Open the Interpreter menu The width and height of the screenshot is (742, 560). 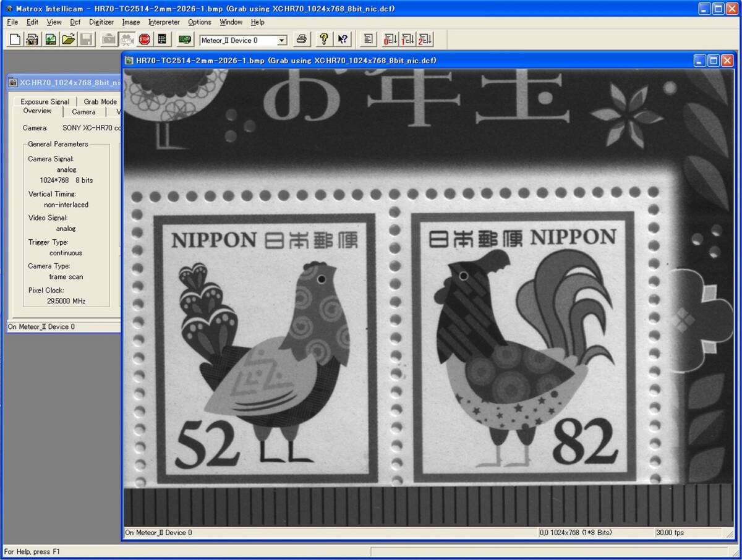click(x=164, y=22)
